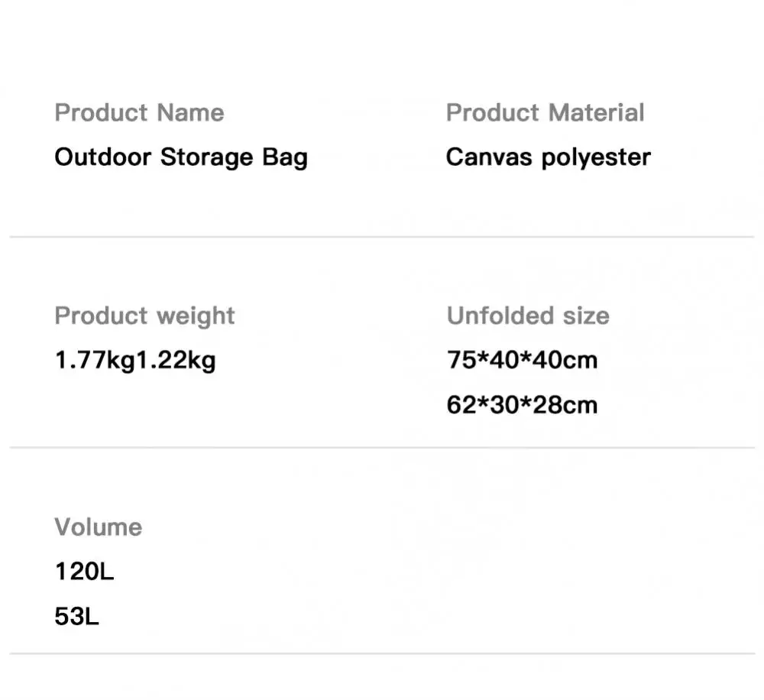Select the 62*30*28cm size value

click(x=522, y=404)
